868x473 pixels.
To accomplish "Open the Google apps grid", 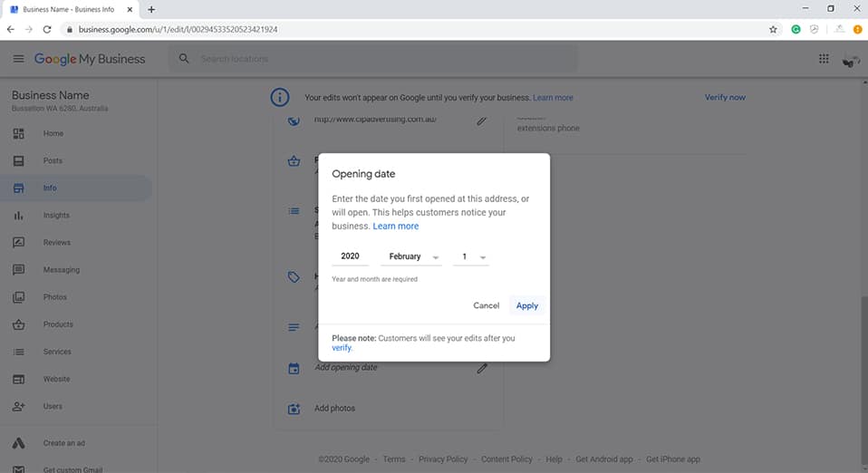I will [824, 59].
